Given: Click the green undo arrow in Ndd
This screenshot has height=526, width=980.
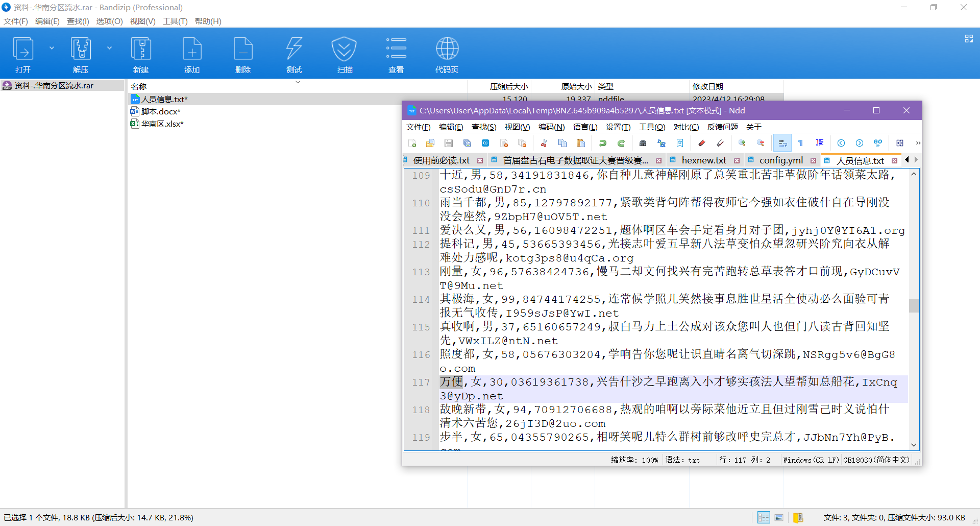Looking at the screenshot, I should coord(603,143).
